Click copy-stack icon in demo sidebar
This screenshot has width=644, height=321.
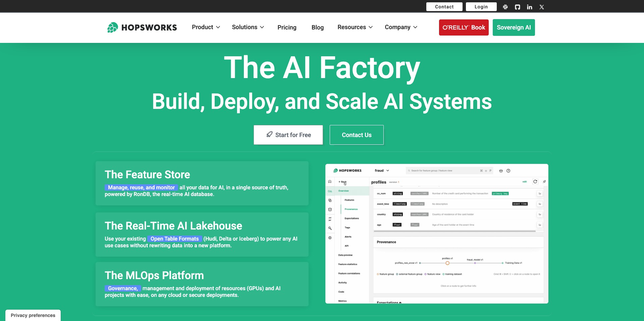[x=330, y=200]
